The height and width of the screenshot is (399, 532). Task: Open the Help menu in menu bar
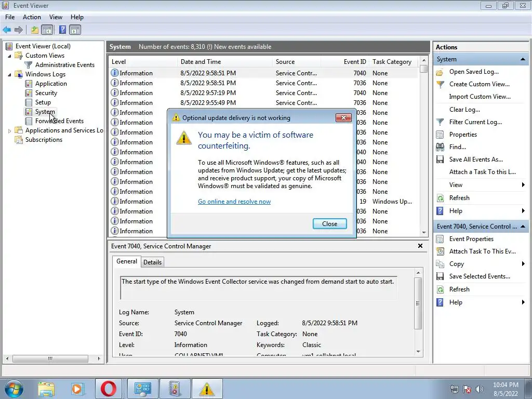click(x=77, y=17)
